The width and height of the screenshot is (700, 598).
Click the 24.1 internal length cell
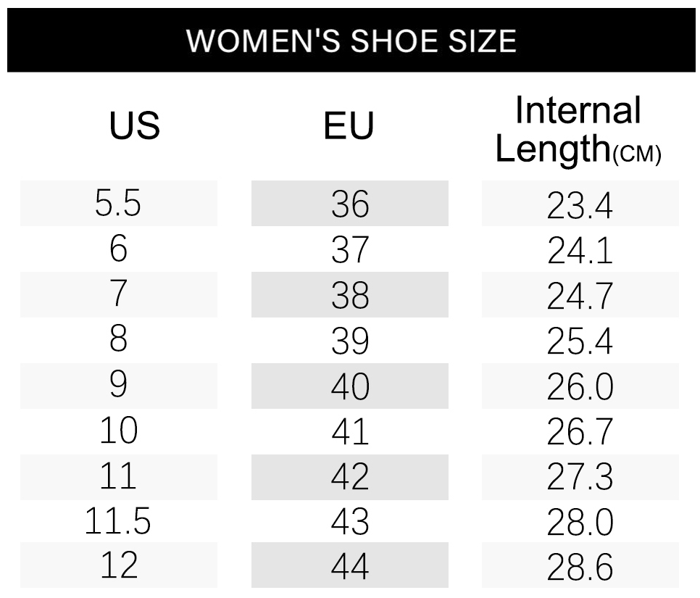point(580,251)
